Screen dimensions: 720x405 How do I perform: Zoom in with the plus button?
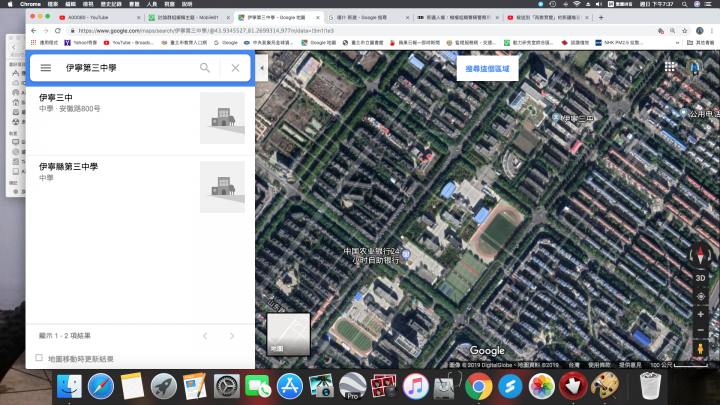[x=701, y=315]
